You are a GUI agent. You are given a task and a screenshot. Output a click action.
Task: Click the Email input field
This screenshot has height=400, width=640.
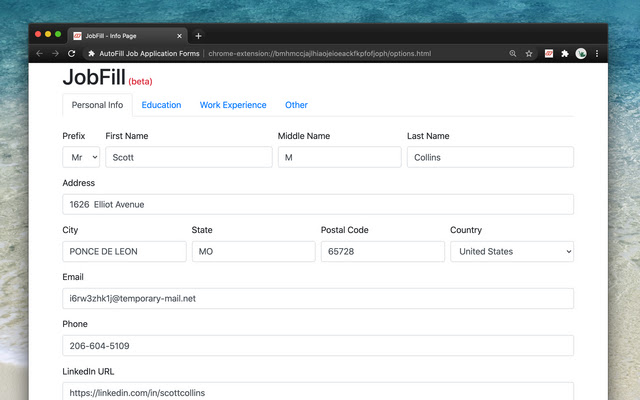click(x=317, y=298)
